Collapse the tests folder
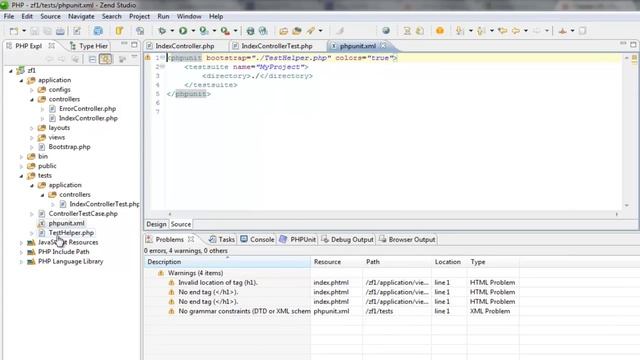 point(22,176)
